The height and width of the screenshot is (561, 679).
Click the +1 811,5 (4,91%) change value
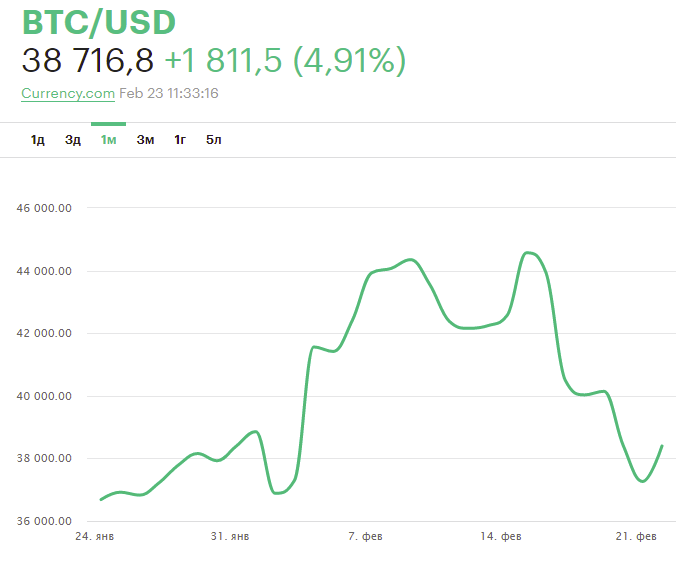click(285, 61)
